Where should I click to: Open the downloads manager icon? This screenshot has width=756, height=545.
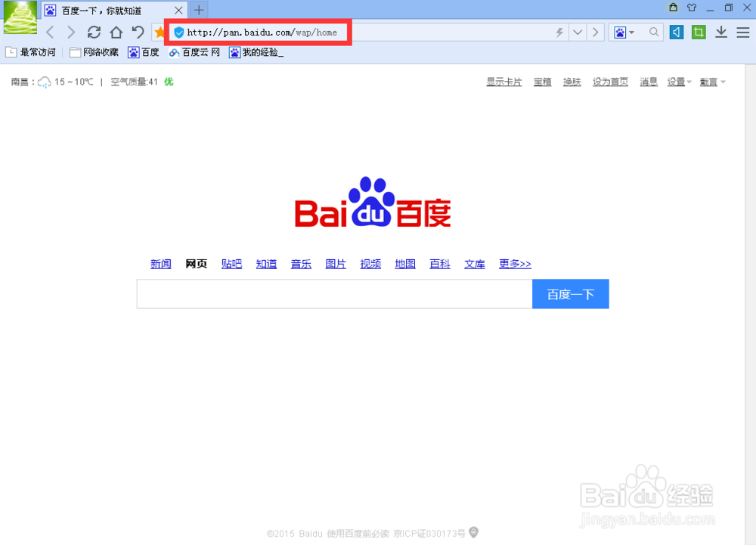[720, 33]
